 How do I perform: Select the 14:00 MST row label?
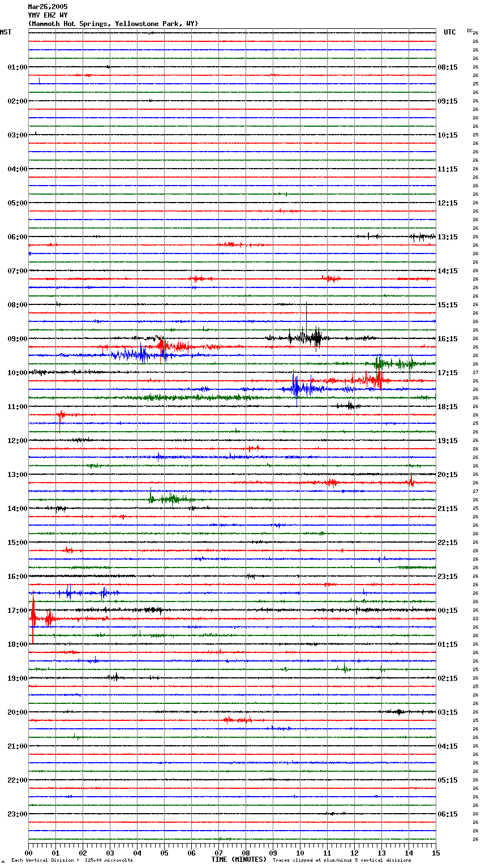(18, 509)
